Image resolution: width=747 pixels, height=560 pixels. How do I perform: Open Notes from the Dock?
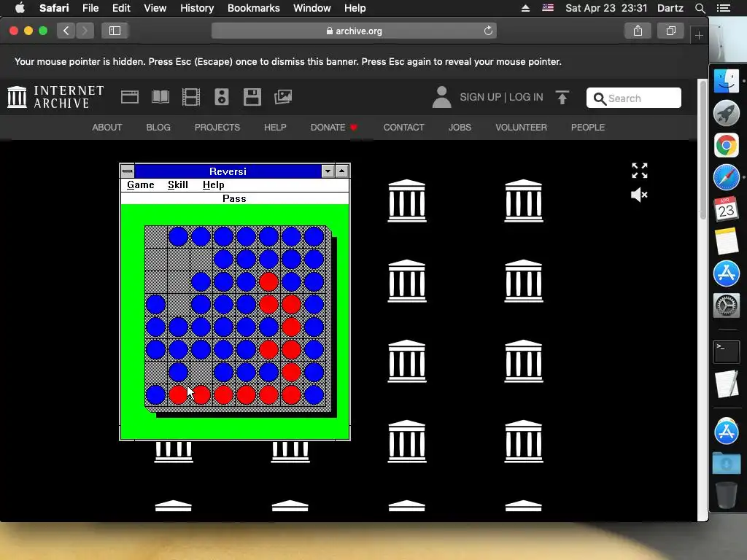(x=726, y=241)
